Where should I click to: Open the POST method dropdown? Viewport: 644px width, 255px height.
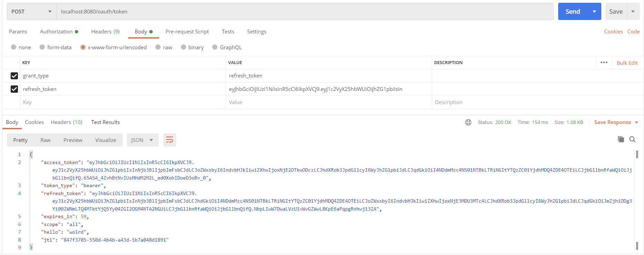(x=31, y=12)
